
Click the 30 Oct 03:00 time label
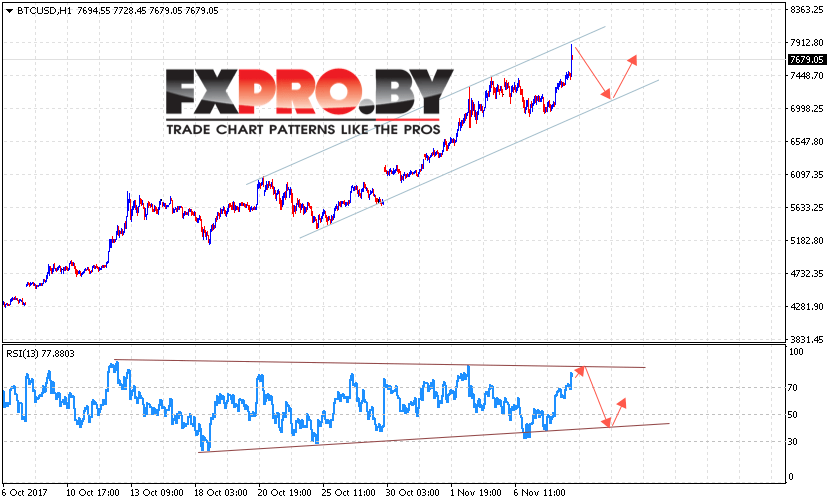pyautogui.click(x=412, y=492)
